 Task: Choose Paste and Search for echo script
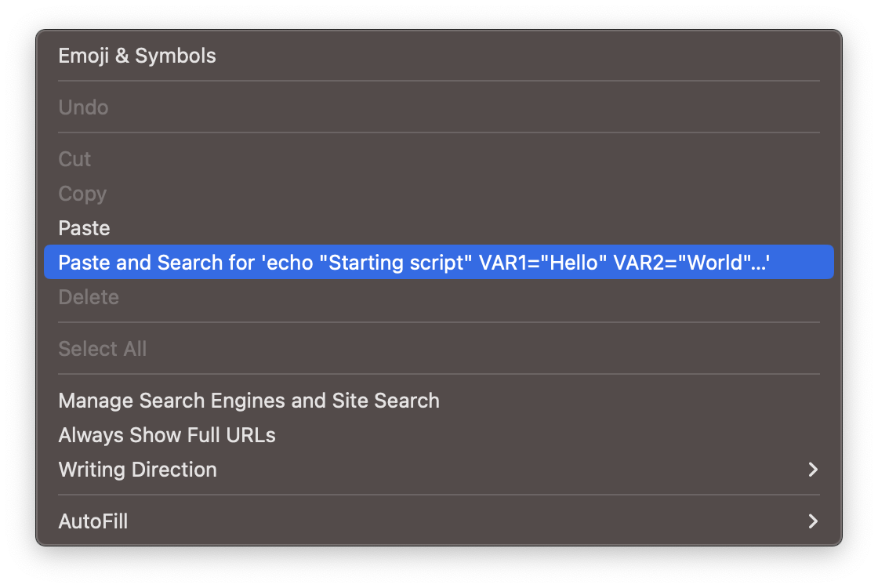click(x=414, y=263)
